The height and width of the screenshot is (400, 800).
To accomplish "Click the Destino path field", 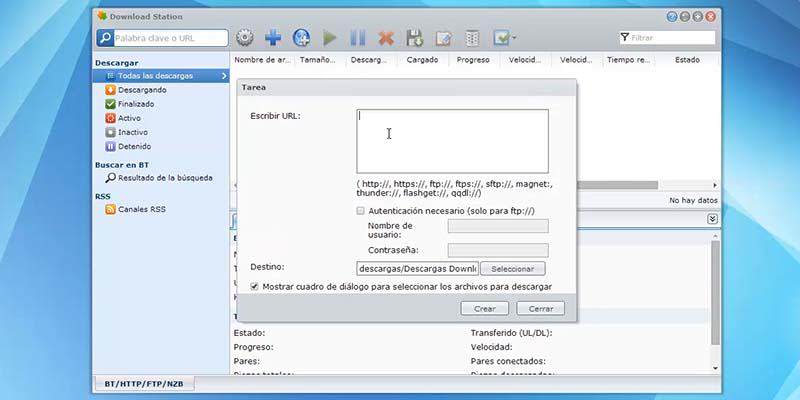I will [417, 268].
